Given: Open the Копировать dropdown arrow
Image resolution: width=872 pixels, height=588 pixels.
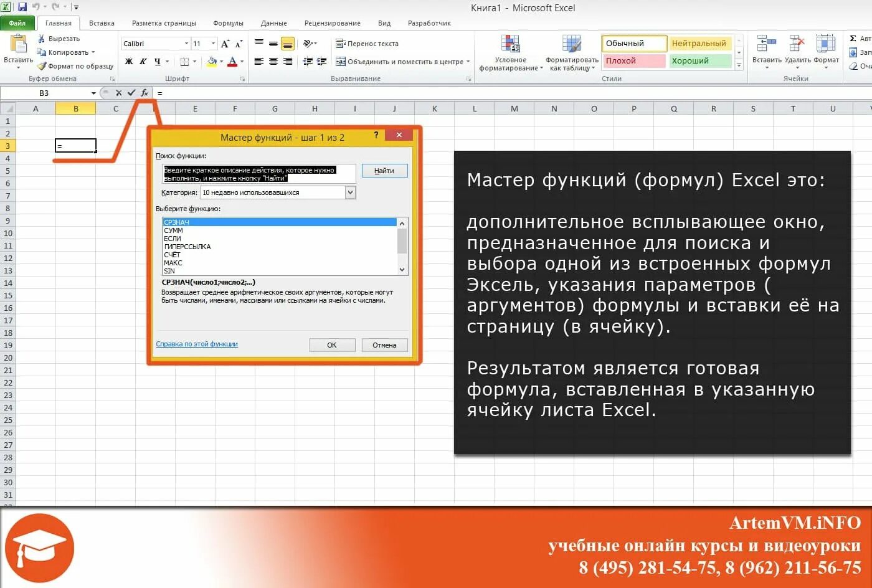Looking at the screenshot, I should (x=93, y=52).
